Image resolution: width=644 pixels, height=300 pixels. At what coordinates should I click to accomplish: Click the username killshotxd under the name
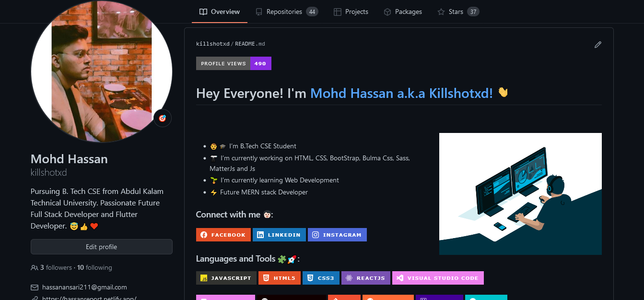click(48, 173)
